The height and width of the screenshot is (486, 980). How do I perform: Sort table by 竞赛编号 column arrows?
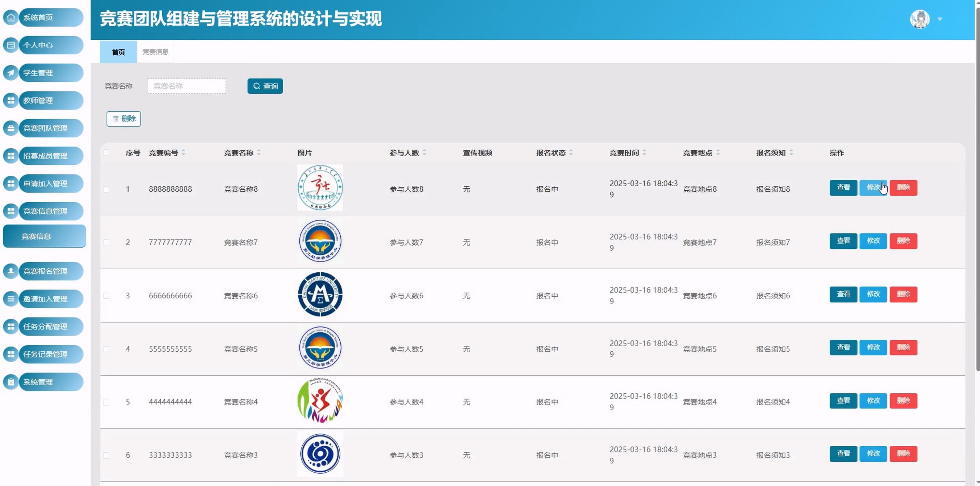coord(183,153)
